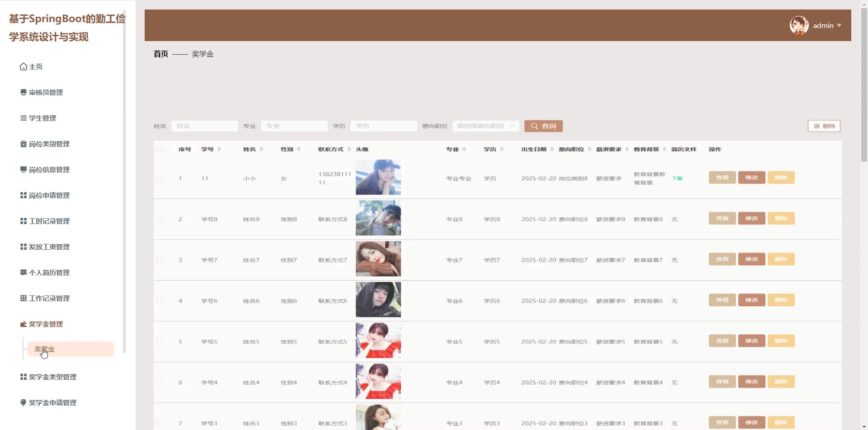The image size is (868, 430).
Task: Click 修改 for row 姓名6
Action: point(752,300)
